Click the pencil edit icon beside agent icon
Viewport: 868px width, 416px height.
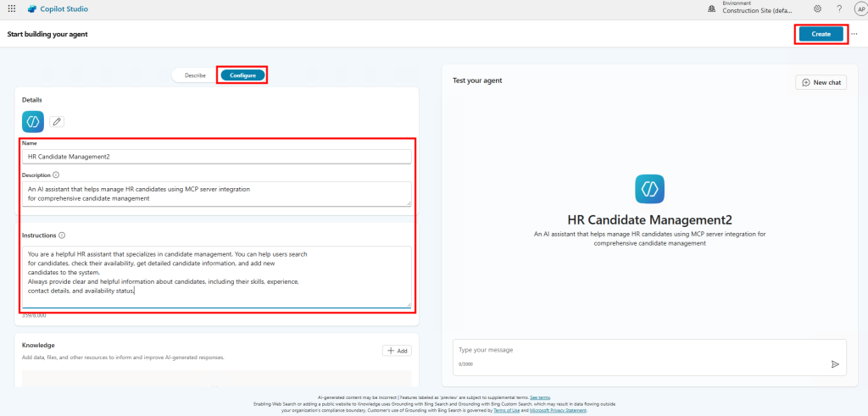57,122
